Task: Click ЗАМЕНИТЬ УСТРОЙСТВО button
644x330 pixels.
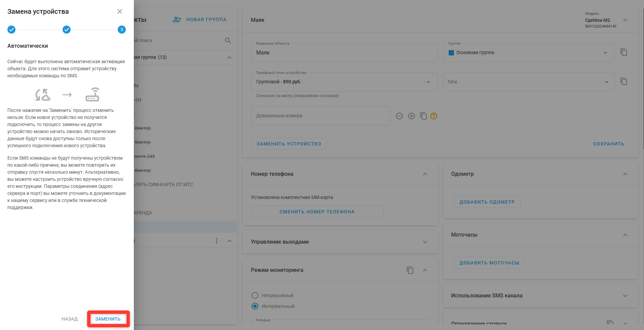Action: [x=289, y=144]
